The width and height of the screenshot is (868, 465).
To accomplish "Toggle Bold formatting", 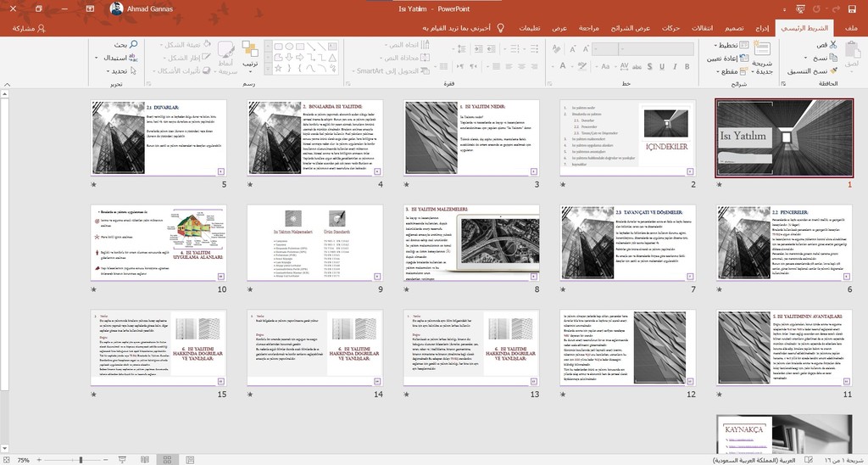I will (687, 66).
